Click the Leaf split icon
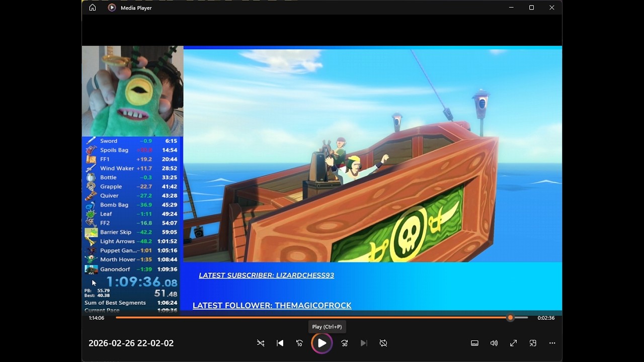 click(91, 214)
